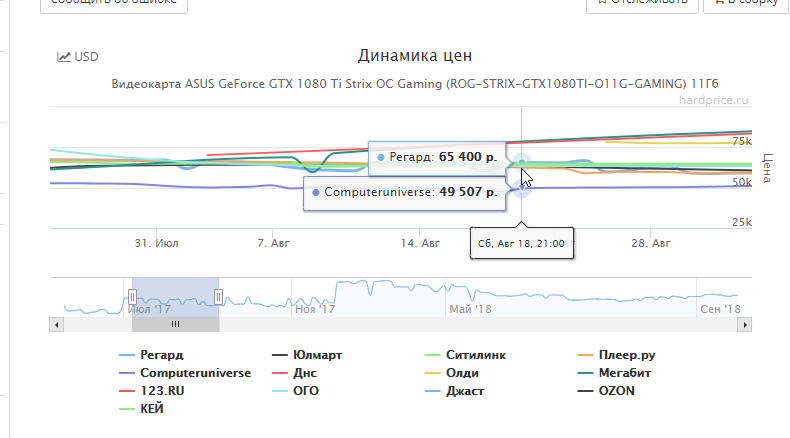Toggle the Юлмарт series in legend
This screenshot has width=790, height=438.
(307, 355)
